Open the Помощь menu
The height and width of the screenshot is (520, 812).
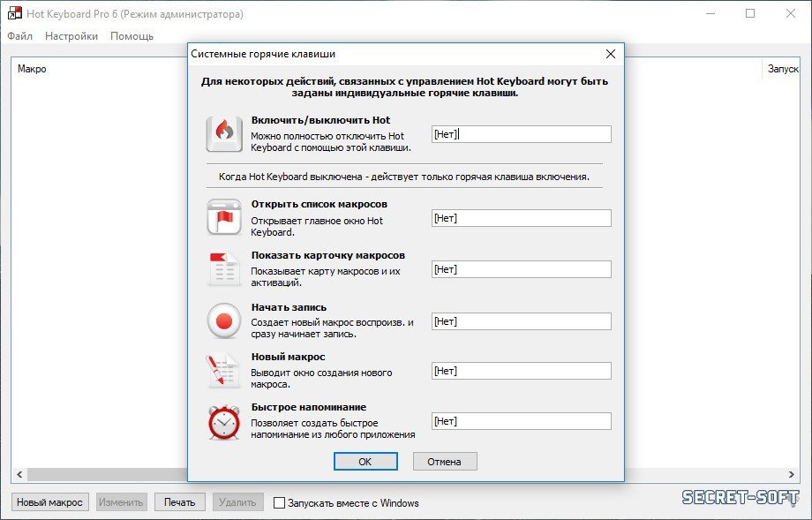click(132, 36)
